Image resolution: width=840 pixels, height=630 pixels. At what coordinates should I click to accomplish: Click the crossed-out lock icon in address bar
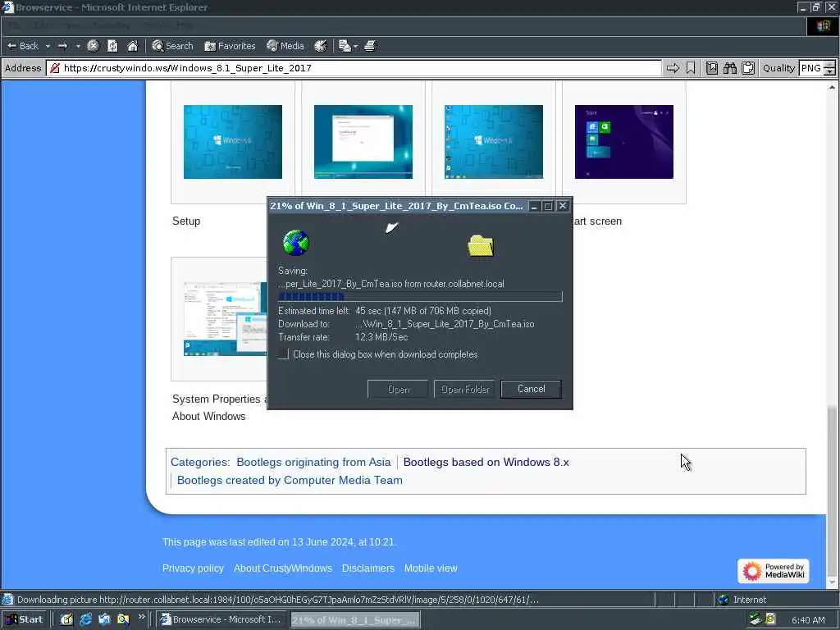[55, 68]
